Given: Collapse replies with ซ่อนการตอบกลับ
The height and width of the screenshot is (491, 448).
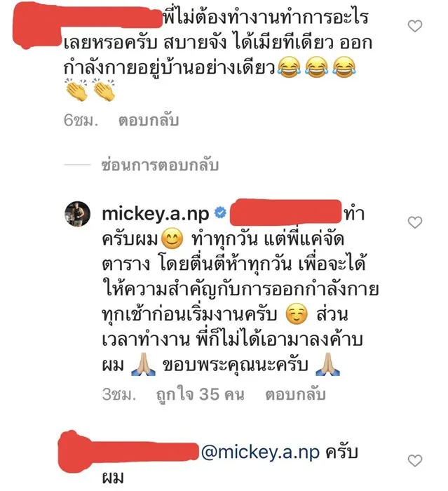Looking at the screenshot, I should 160,165.
